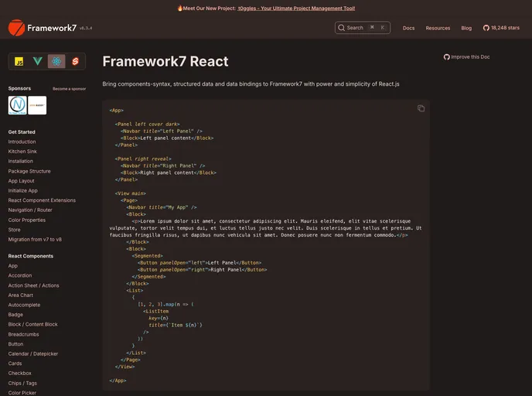
Task: Click the Framework7 React page heading
Action: [x=165, y=61]
